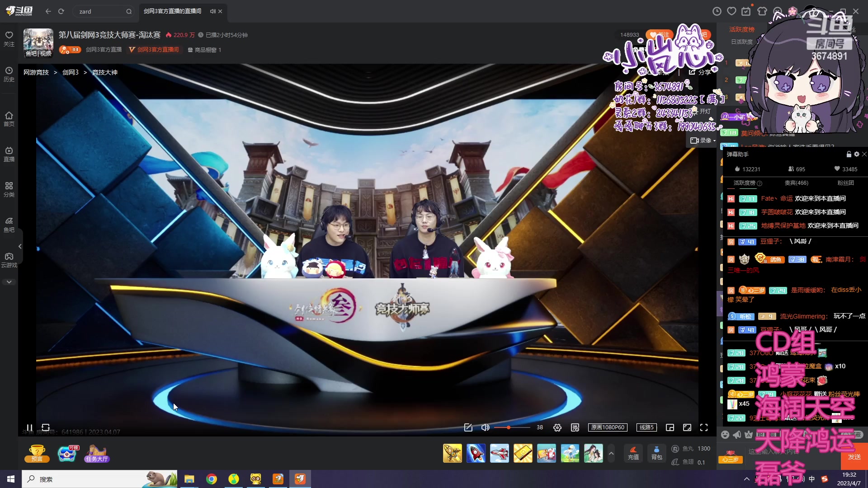The image size is (868, 488).
Task: Open Windows Start menu
Action: 11,479
